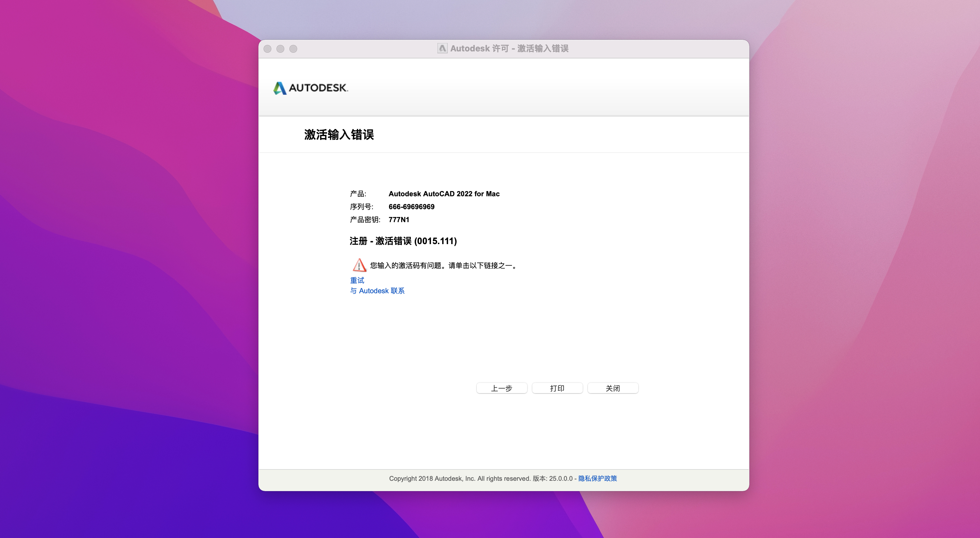Open the 隐私保护政策 privacy policy link
This screenshot has width=980, height=538.
(x=597, y=478)
